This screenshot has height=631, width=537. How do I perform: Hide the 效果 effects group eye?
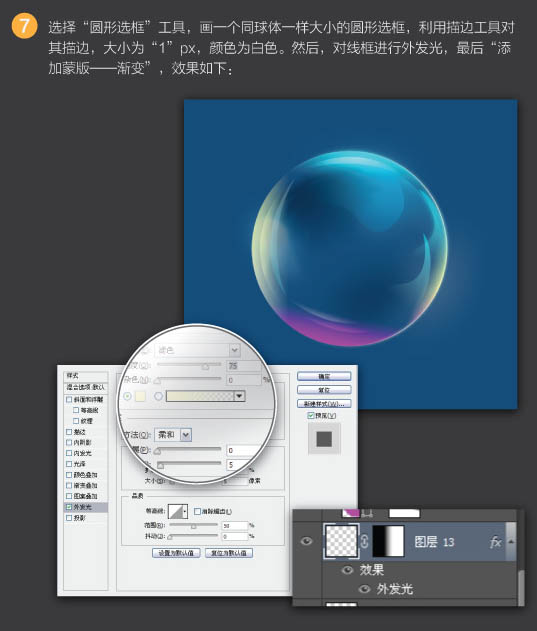(x=347, y=570)
